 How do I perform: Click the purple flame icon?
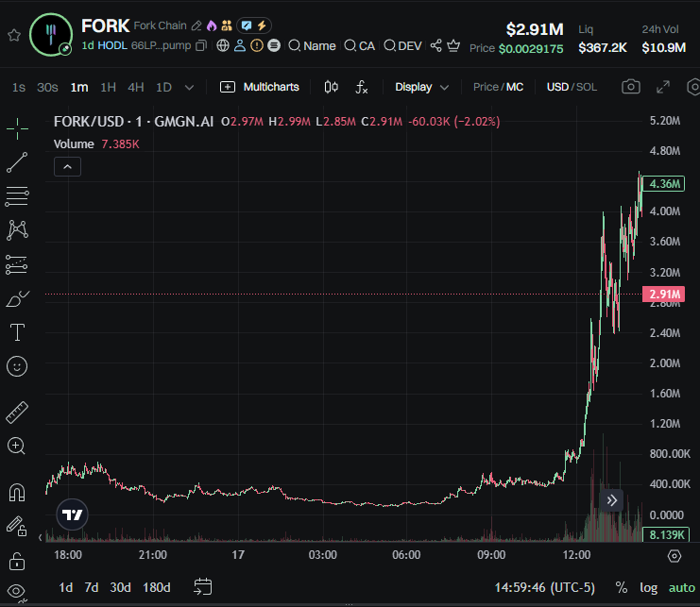pyautogui.click(x=212, y=25)
